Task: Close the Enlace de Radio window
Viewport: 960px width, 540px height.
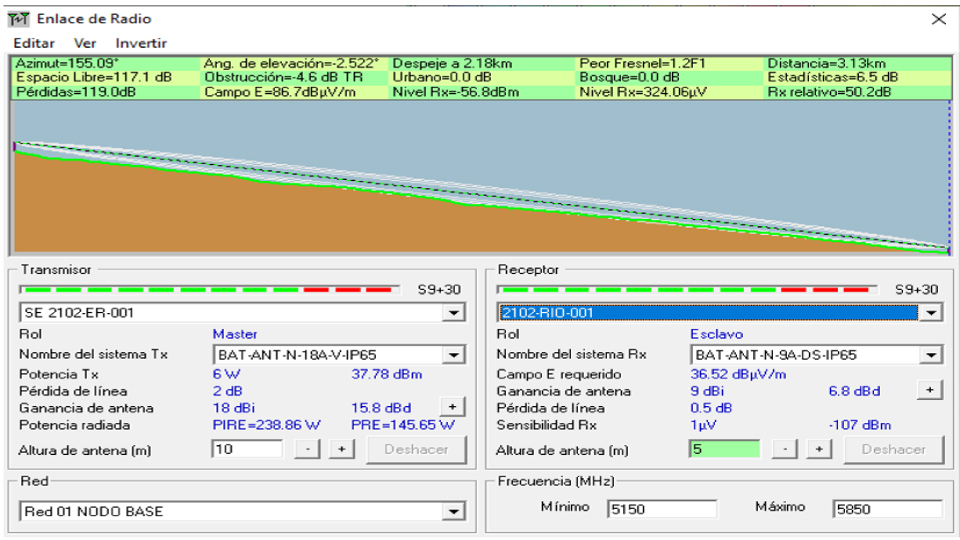Action: click(939, 19)
